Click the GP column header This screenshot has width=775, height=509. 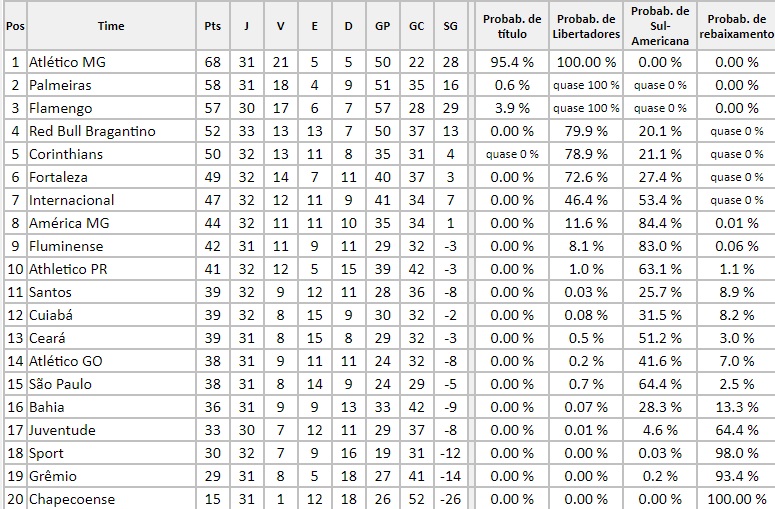(383, 26)
